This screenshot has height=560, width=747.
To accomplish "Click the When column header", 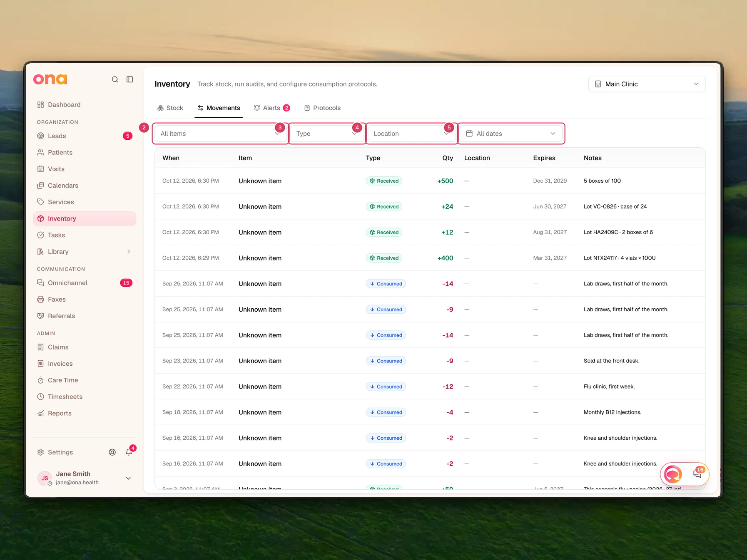I will [x=171, y=158].
